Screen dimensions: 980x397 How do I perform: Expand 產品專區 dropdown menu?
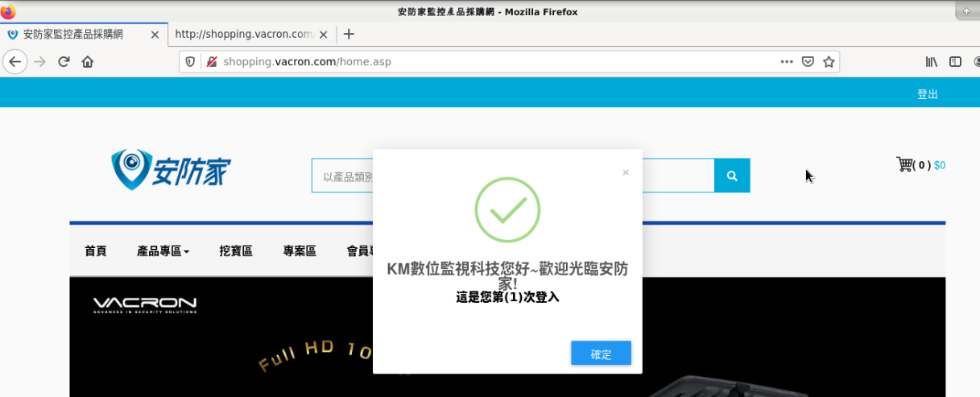(x=163, y=251)
